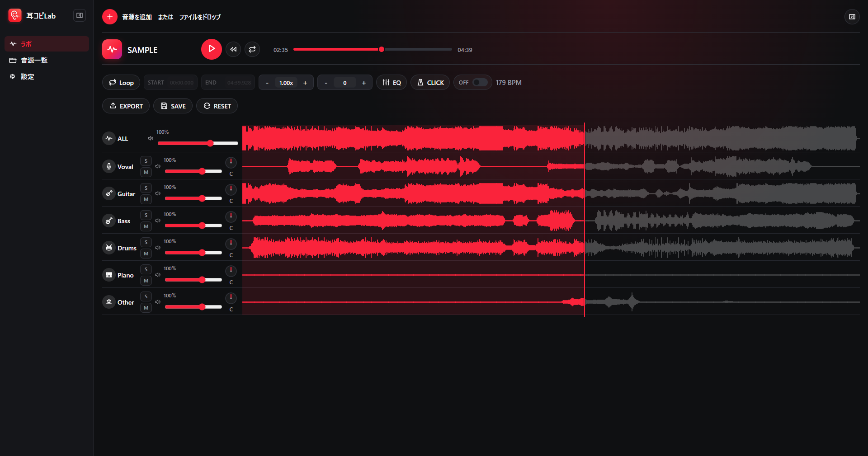Viewport: 868px width, 456px height.
Task: Click the SAMPLE waveform logo icon
Action: pyautogui.click(x=112, y=50)
